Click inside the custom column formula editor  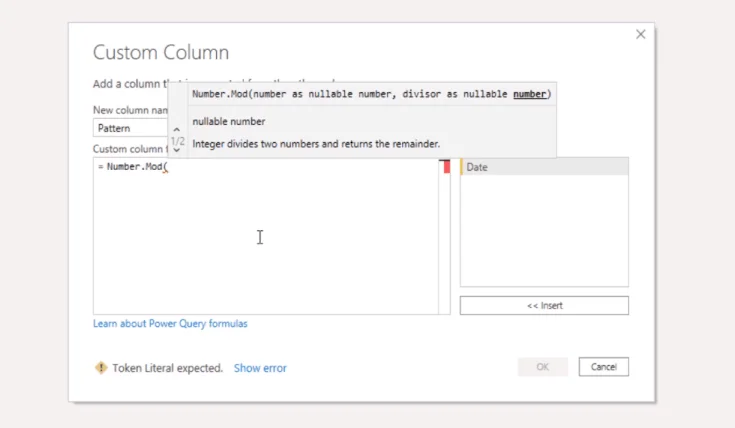(265, 236)
